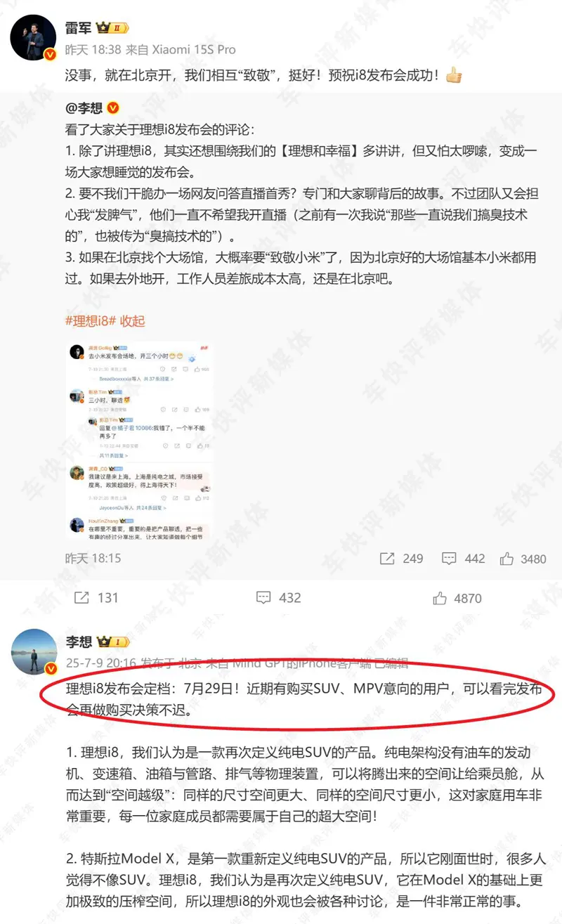Enlarge the comment screenshot thumbnail

[139, 442]
